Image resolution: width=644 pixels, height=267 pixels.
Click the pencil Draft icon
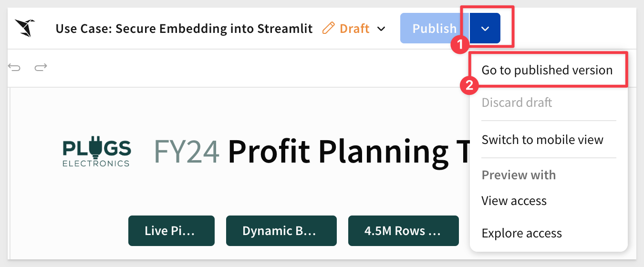(x=328, y=28)
